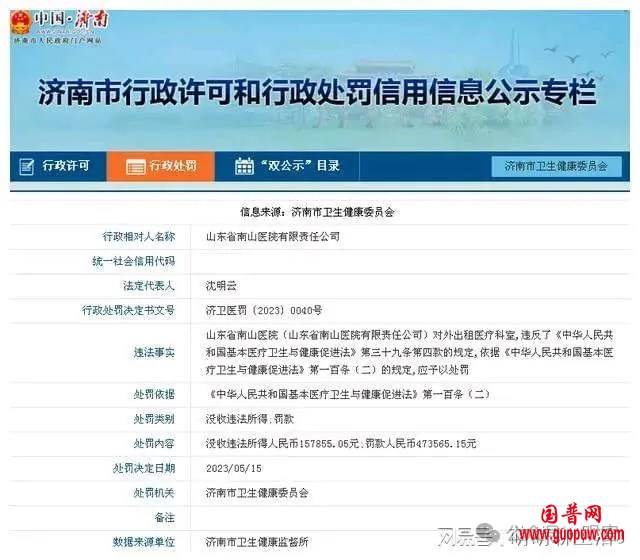Click the national emblem logo icon
The width and height of the screenshot is (640, 560).
(20, 23)
